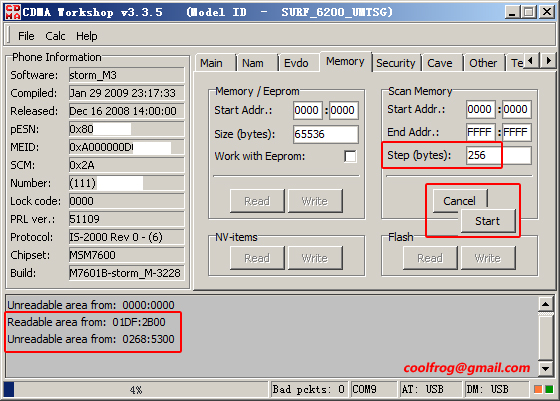This screenshot has height=401, width=560.
Task: Click Compiled value Jan 29 2009 23:17:33
Action: click(x=126, y=93)
